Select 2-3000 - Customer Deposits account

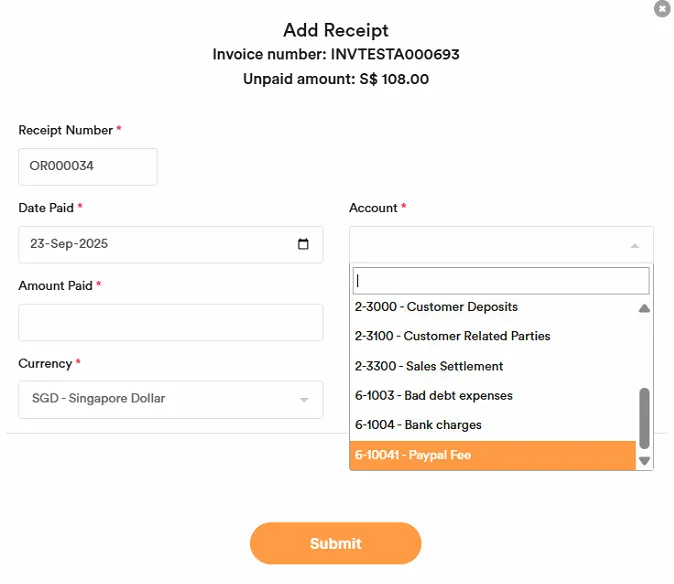tap(436, 307)
